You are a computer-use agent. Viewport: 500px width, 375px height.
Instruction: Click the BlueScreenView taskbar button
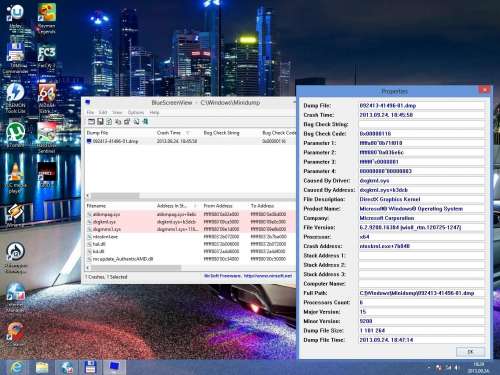(114, 367)
